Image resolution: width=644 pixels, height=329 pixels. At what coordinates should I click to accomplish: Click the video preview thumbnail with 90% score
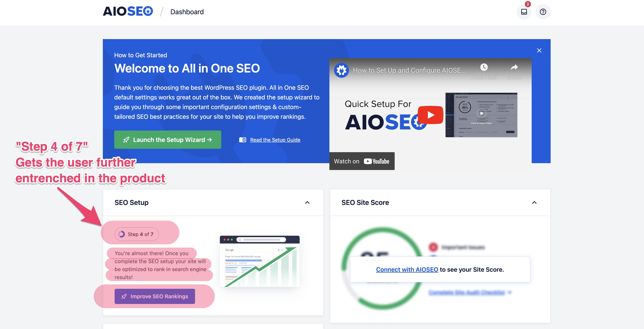[481, 115]
